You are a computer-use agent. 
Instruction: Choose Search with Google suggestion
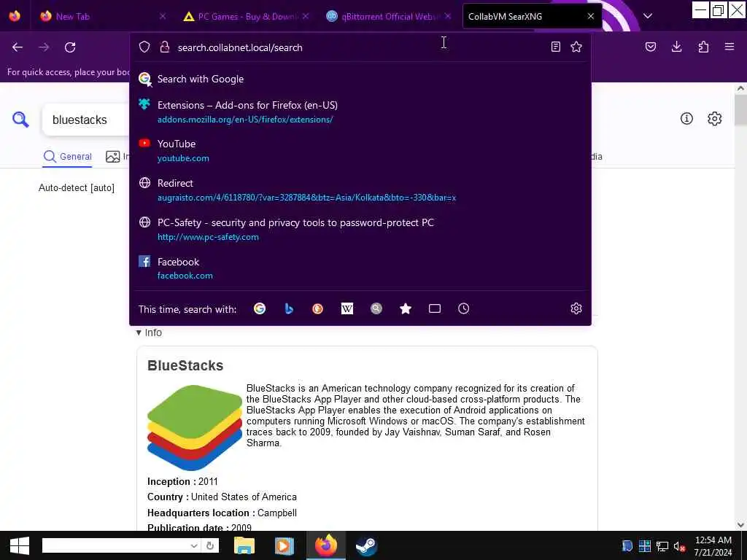[360, 79]
